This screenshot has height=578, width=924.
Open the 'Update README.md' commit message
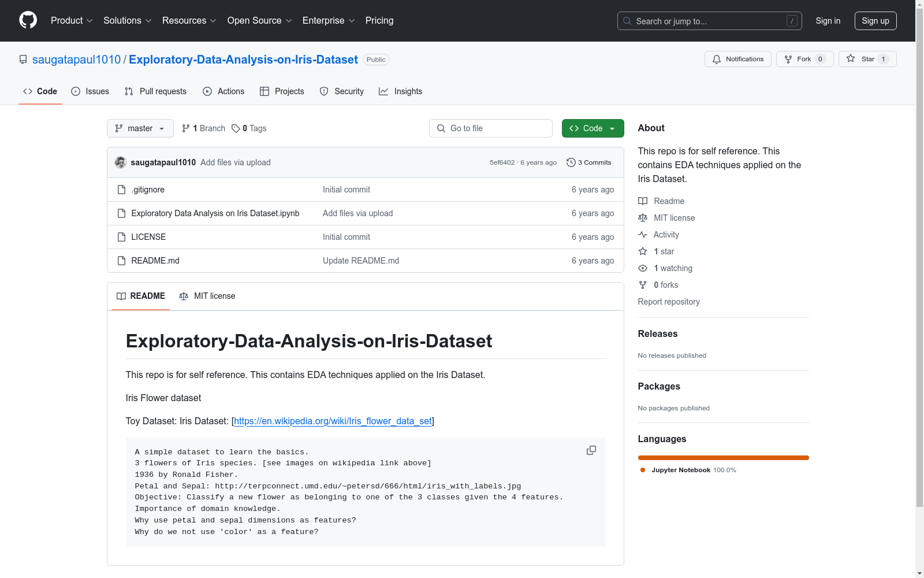[x=361, y=261]
